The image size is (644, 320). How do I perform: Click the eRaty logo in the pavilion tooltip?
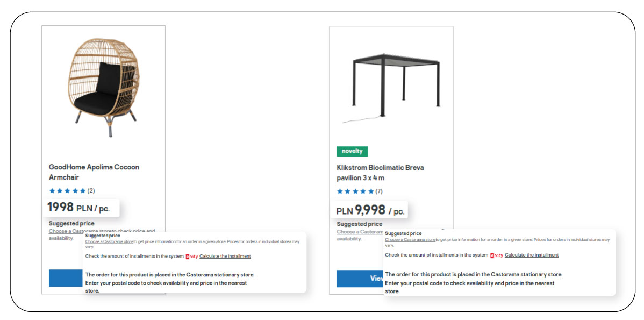(497, 255)
